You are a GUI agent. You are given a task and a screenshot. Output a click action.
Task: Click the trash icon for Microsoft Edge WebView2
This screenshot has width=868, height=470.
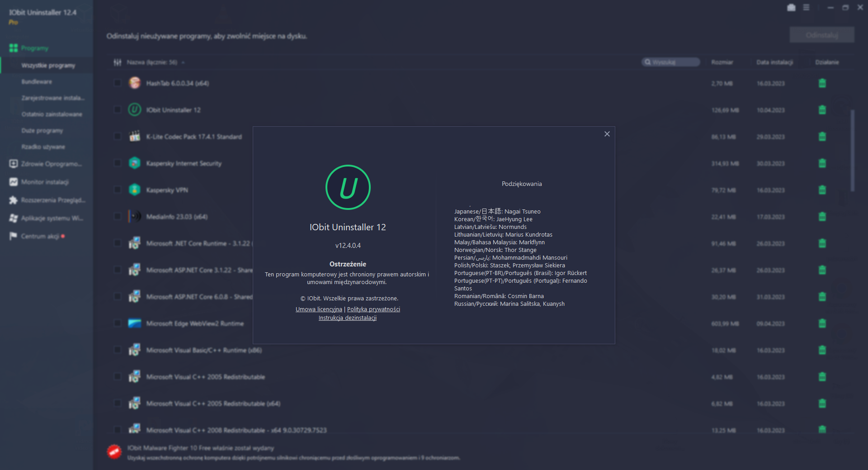pyautogui.click(x=822, y=323)
